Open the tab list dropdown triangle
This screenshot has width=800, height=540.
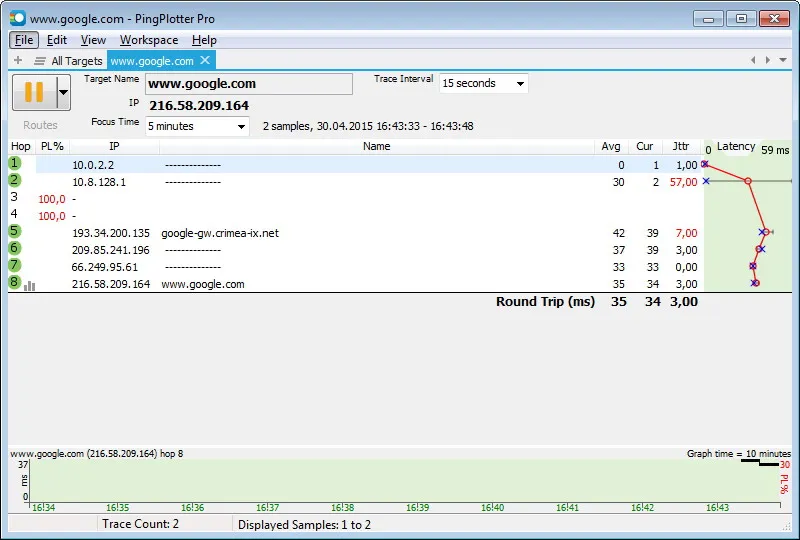point(783,60)
